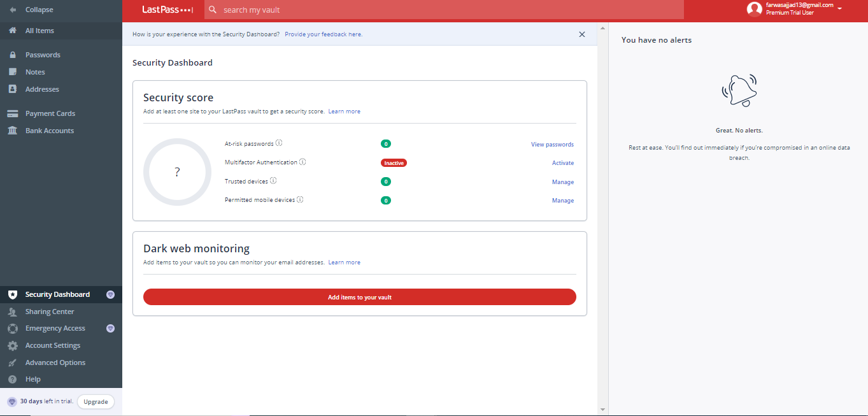Select Bank Accounts in sidebar
The height and width of the screenshot is (416, 868).
pos(61,131)
